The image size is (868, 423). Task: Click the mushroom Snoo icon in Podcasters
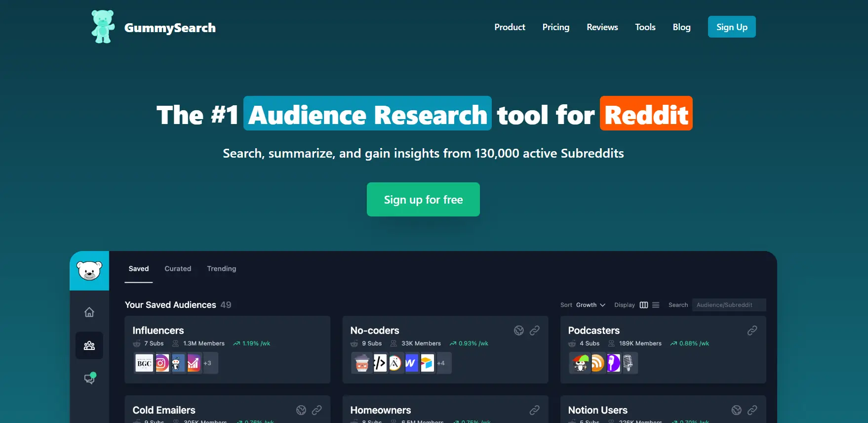(580, 363)
